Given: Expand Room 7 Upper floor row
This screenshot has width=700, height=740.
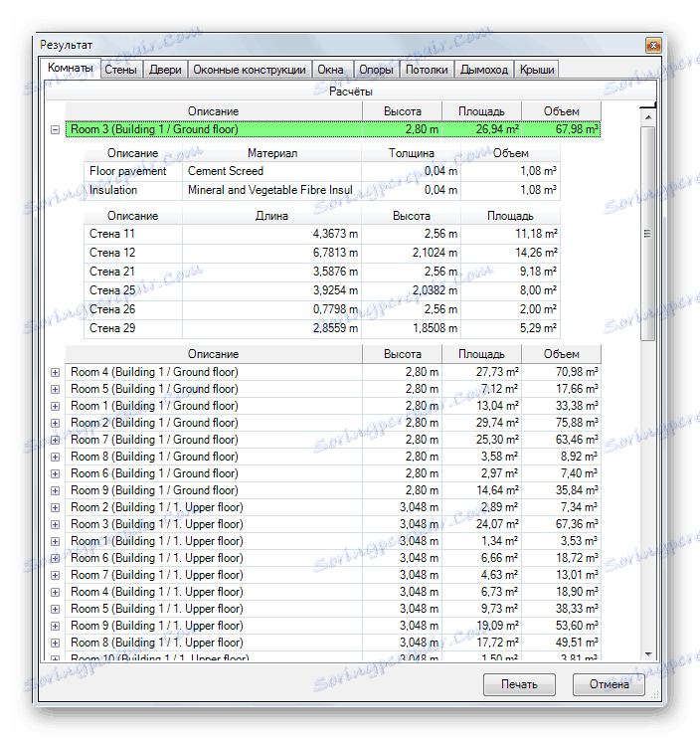Looking at the screenshot, I should click(56, 575).
